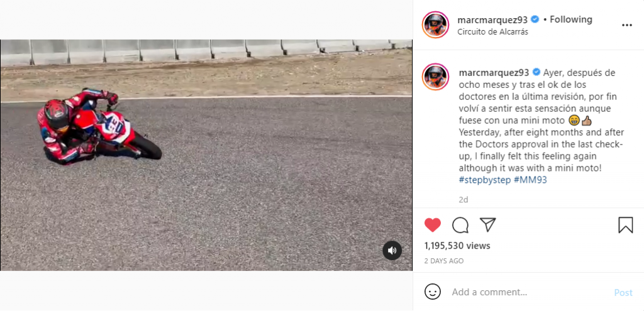
Task: Save post using the bookmark icon
Action: [x=626, y=225]
